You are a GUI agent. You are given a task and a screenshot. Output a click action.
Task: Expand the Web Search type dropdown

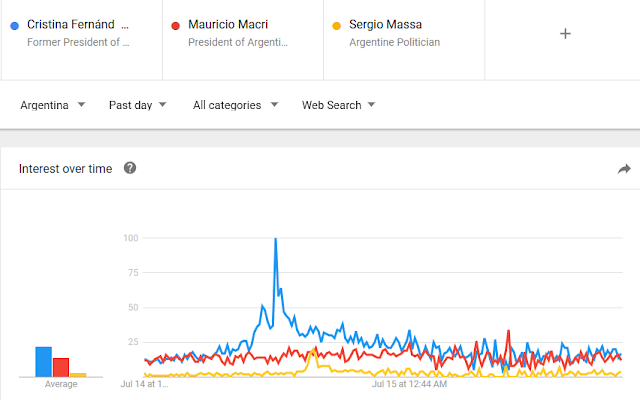click(x=338, y=105)
